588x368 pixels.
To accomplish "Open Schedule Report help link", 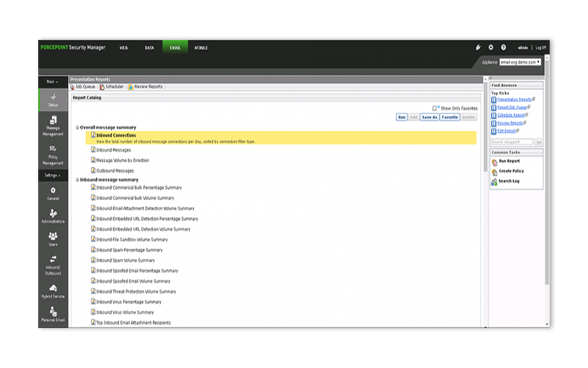I will pos(511,116).
